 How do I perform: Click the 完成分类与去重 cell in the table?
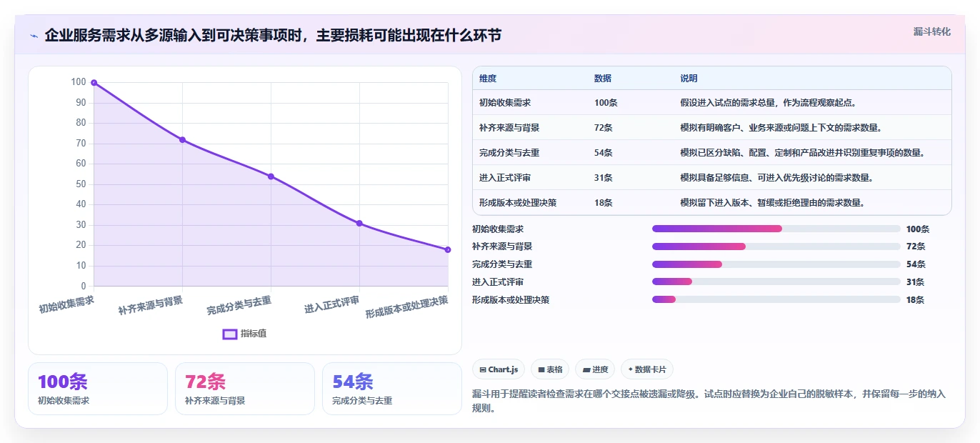point(509,153)
